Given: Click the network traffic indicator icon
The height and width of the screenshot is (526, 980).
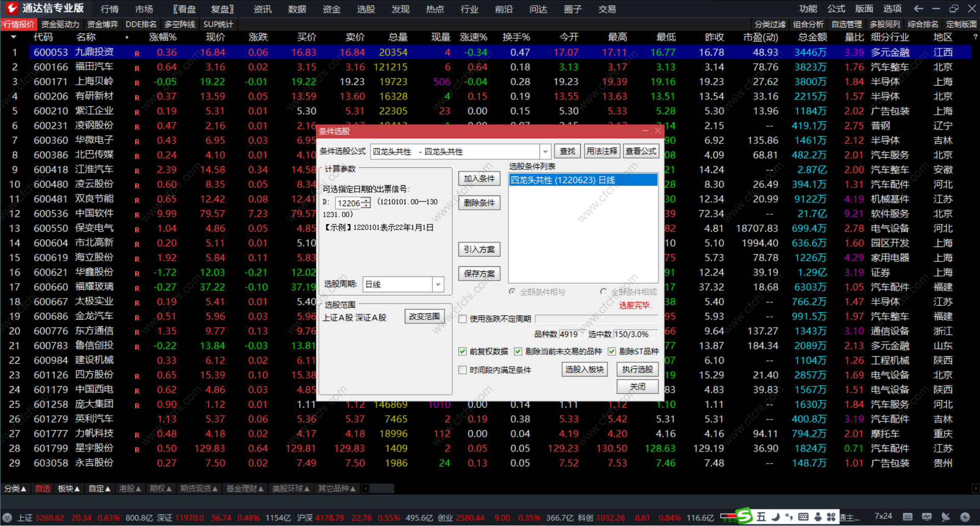Looking at the screenshot, I should click(x=728, y=518).
